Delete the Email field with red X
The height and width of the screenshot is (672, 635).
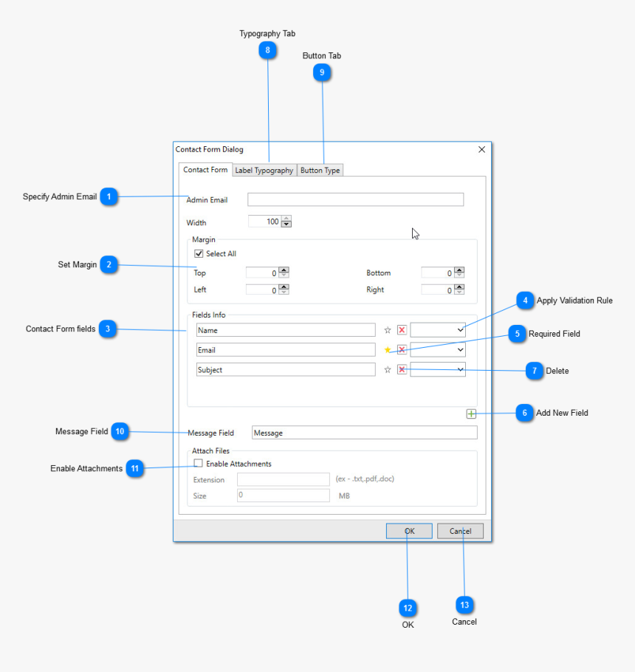click(402, 350)
